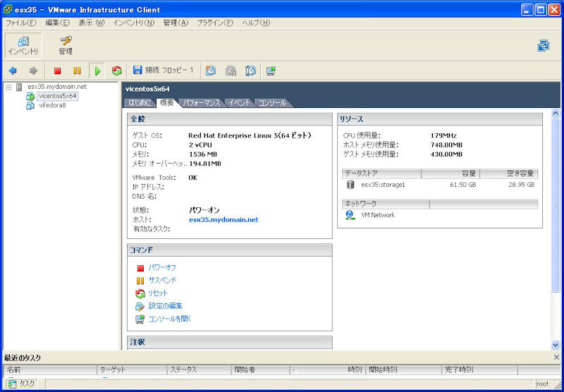
Task: Click the コンソールを開く link
Action: click(x=169, y=319)
